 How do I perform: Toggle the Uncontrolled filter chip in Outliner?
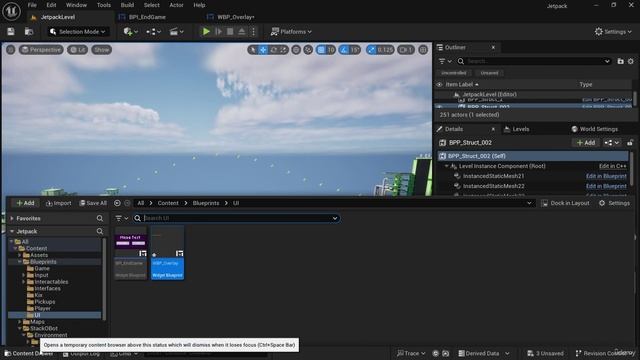pos(453,73)
